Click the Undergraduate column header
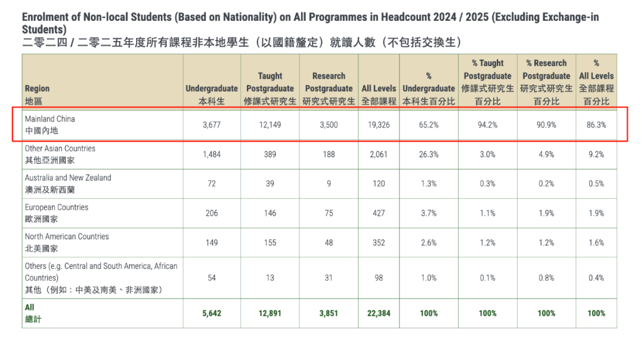Image resolution: width=644 pixels, height=345 pixels. [212, 95]
